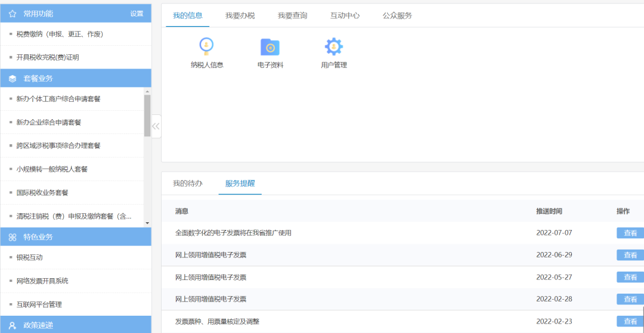Click the four-circle icon beside 特色业务
644x333 pixels.
click(x=13, y=237)
